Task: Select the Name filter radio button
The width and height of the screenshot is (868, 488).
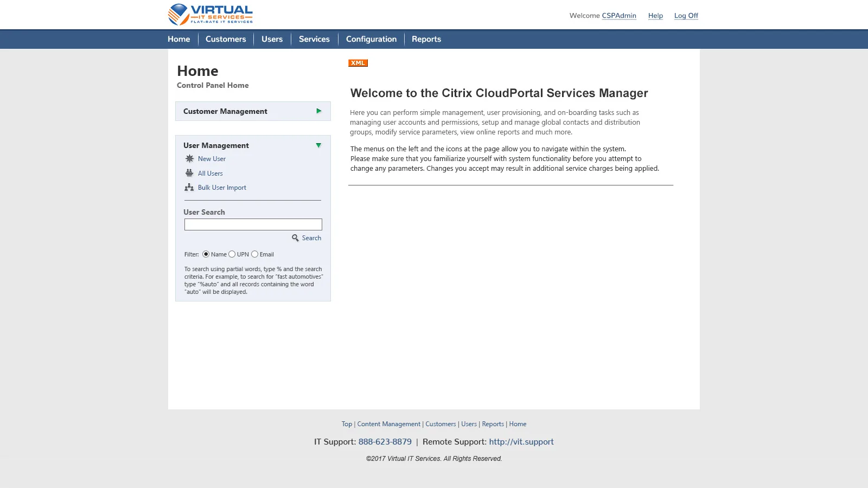Action: tap(206, 254)
